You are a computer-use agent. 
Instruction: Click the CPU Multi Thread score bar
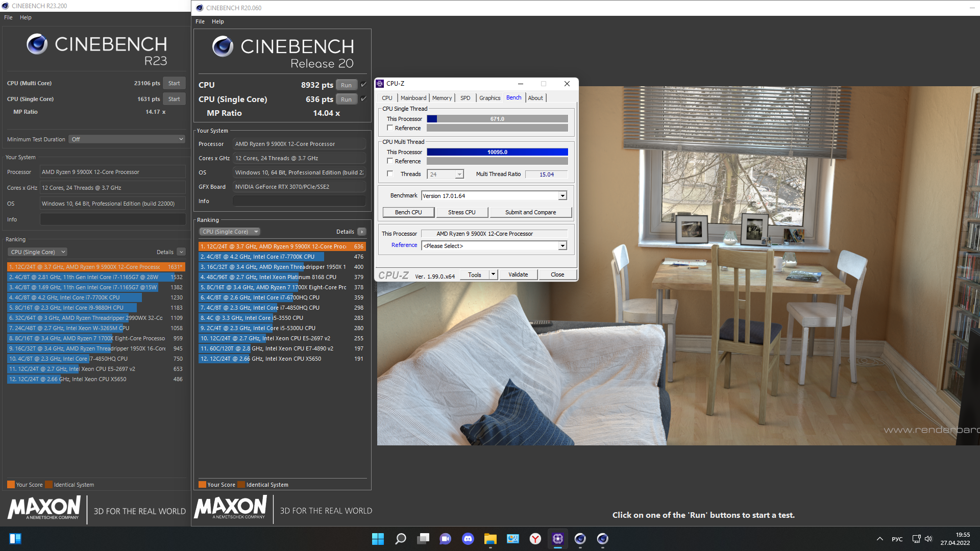point(497,152)
